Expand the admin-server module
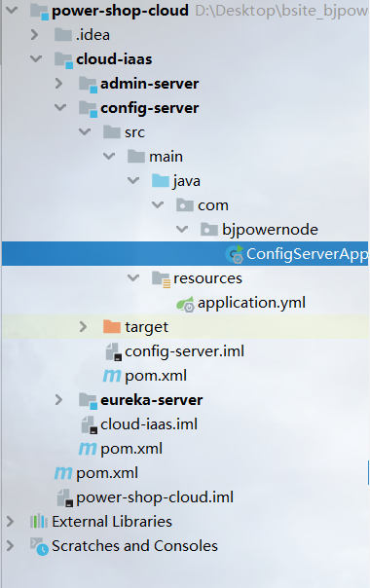 click(59, 84)
